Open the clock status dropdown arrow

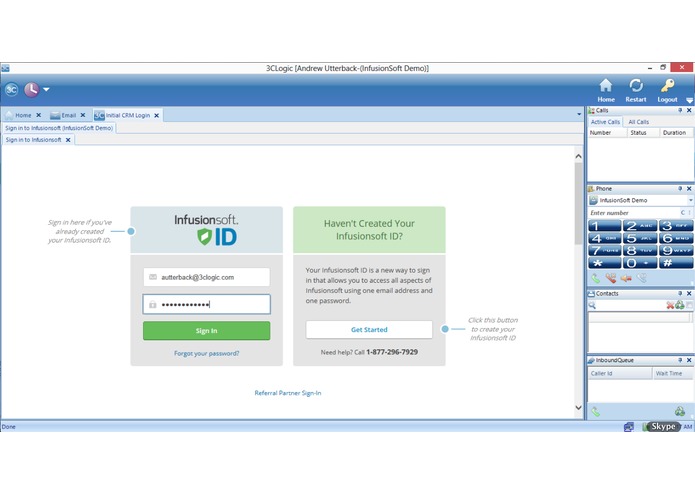[46, 89]
